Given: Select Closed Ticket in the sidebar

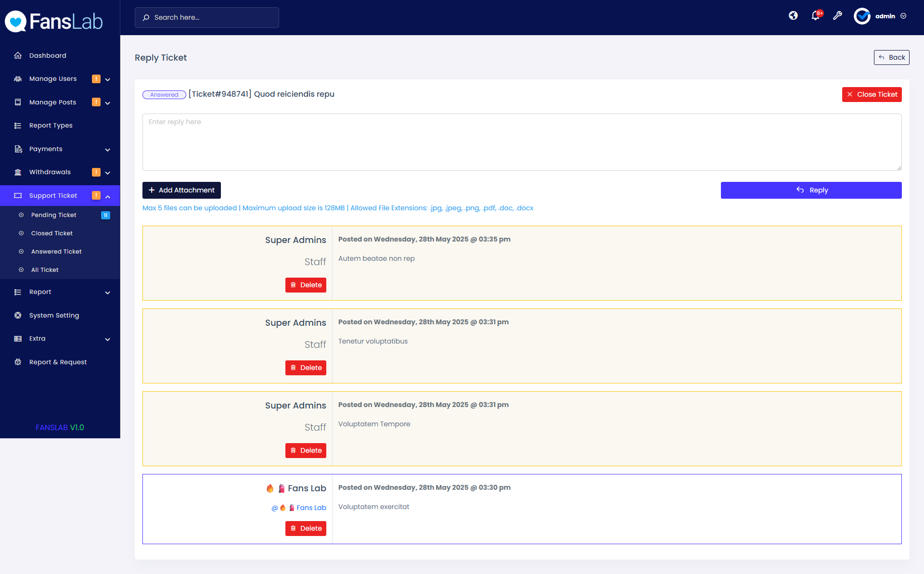Looking at the screenshot, I should [51, 233].
